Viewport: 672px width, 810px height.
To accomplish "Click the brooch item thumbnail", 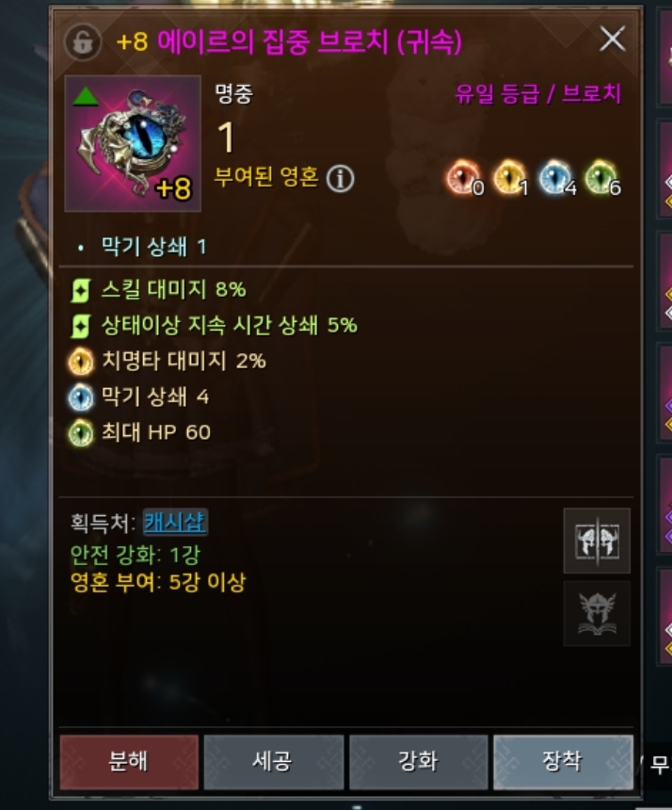I will pyautogui.click(x=133, y=143).
